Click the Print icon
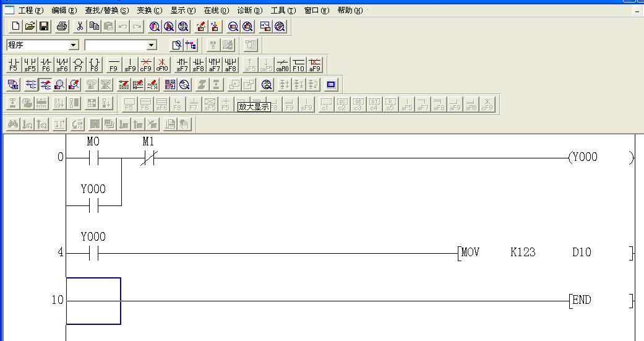Viewport: 644px width, 341px height. click(x=61, y=26)
